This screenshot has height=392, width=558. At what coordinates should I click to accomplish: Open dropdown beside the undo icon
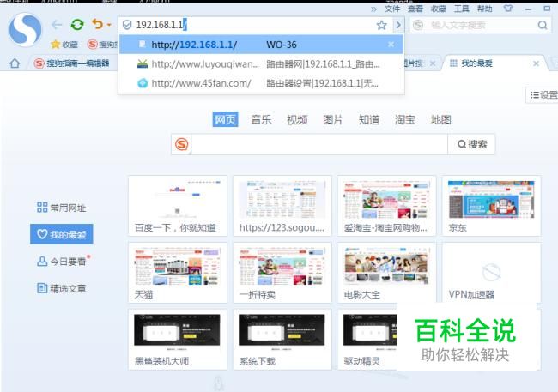[109, 25]
